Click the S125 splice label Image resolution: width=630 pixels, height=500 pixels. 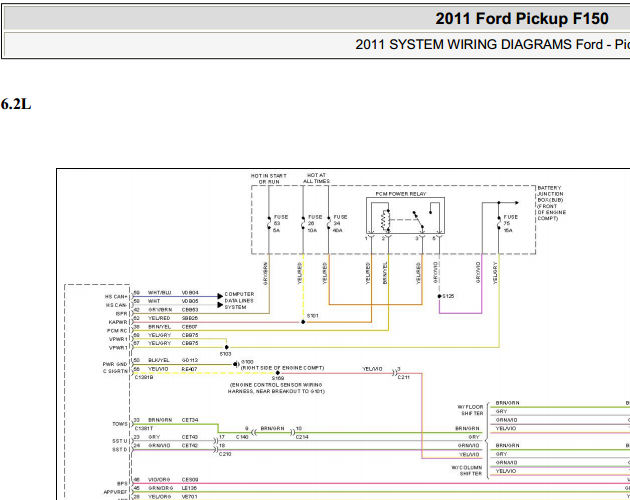coord(448,296)
